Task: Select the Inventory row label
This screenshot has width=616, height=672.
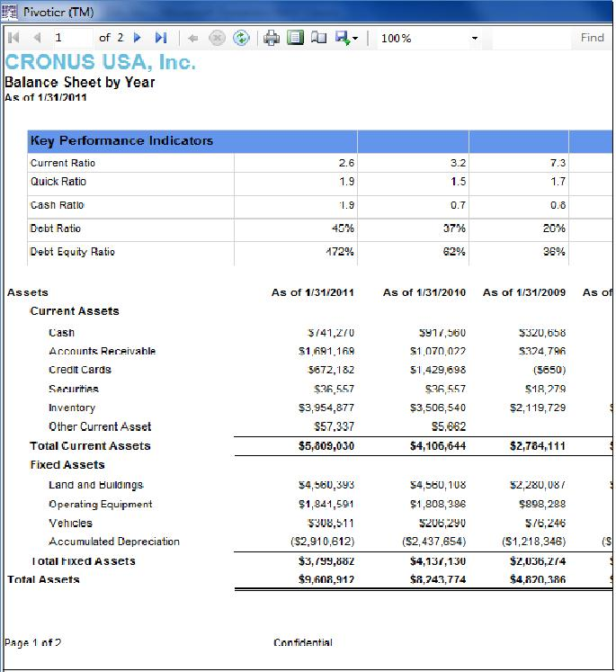Action: (x=72, y=408)
